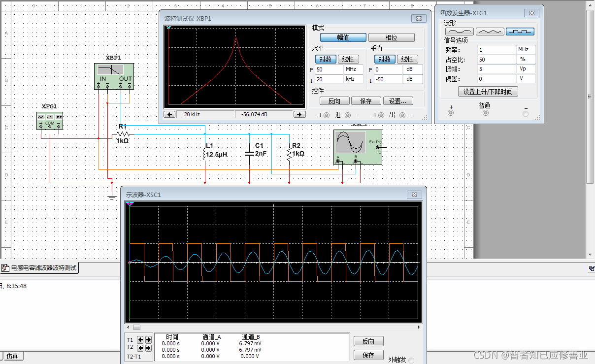Select the XFG1 function generator instrument on schematic

tap(50, 120)
